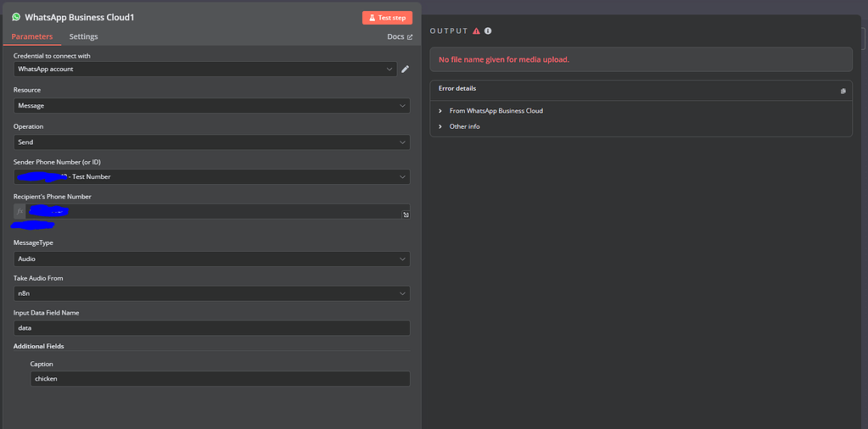Open the Docs external link

click(400, 37)
